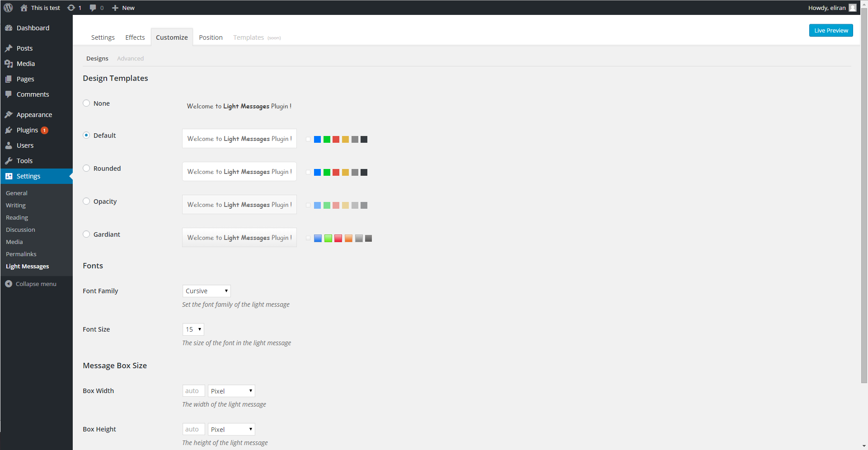Click the Posts pushpin icon
The width and height of the screenshot is (868, 450).
[x=9, y=48]
